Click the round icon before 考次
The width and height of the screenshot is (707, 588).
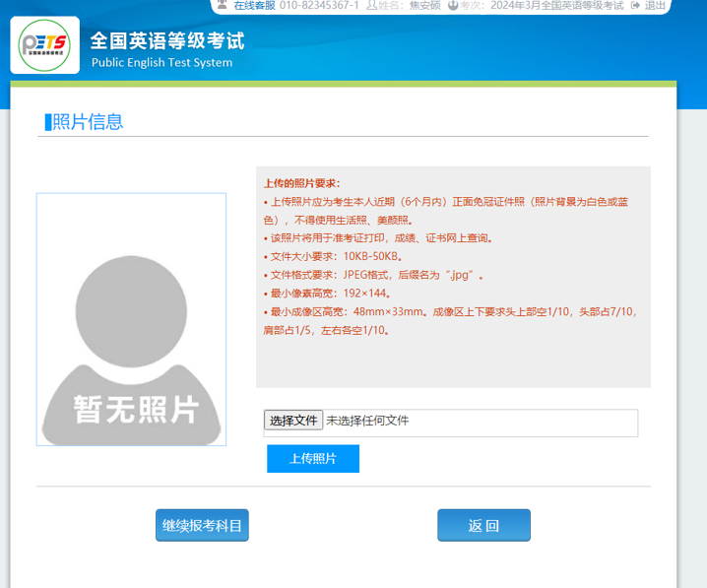pos(452,6)
